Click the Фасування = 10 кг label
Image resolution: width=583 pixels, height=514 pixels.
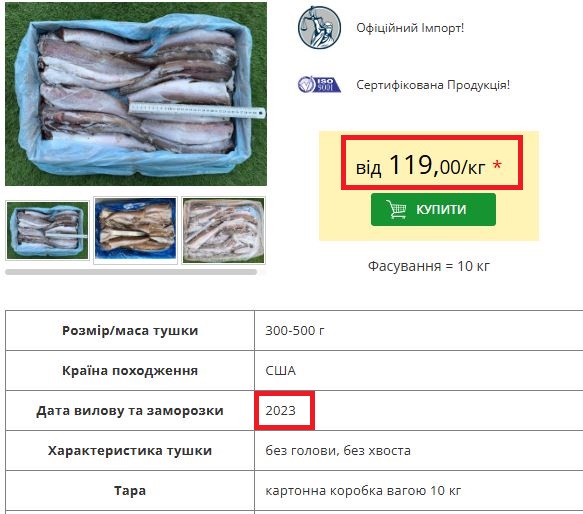[429, 266]
